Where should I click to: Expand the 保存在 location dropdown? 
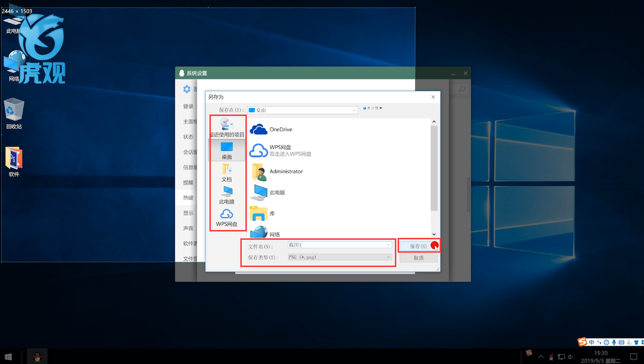tap(354, 110)
